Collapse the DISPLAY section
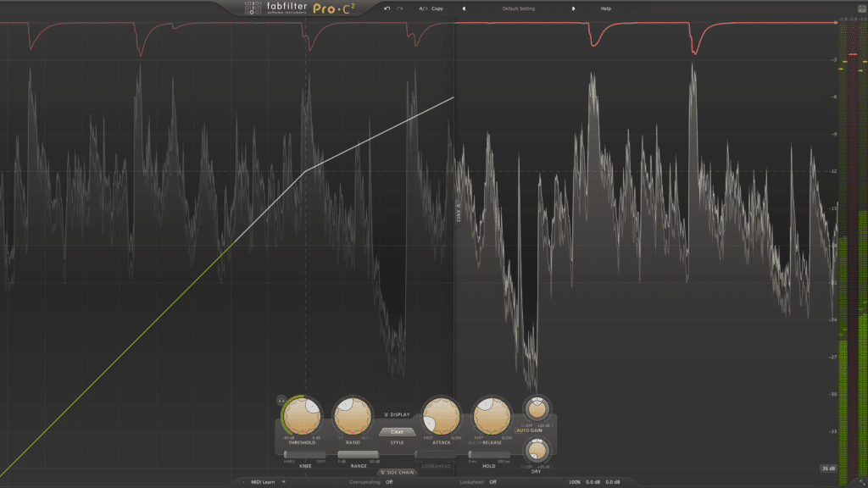The height and width of the screenshot is (488, 868). (397, 414)
